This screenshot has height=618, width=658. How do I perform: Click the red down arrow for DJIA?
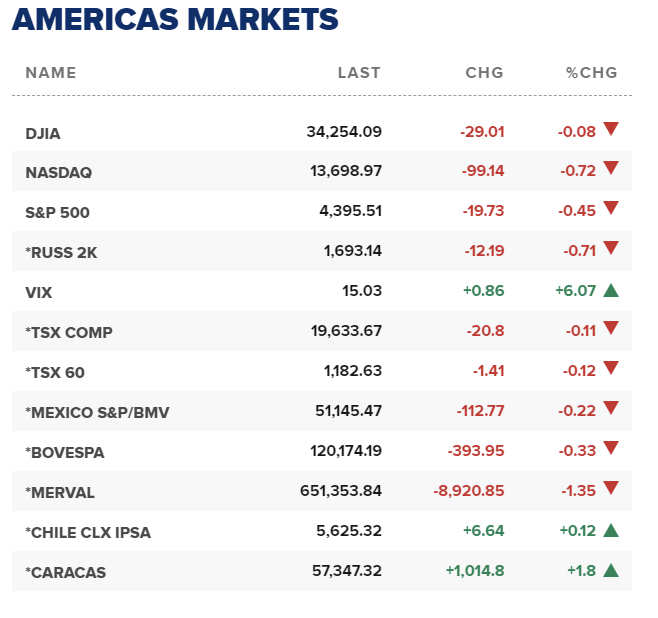[611, 129]
